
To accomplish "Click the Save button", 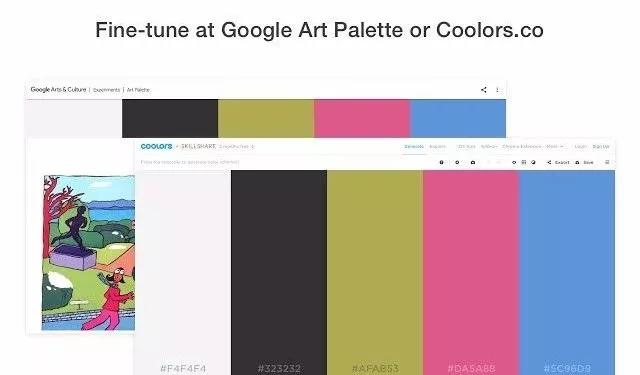I will pyautogui.click(x=584, y=162).
